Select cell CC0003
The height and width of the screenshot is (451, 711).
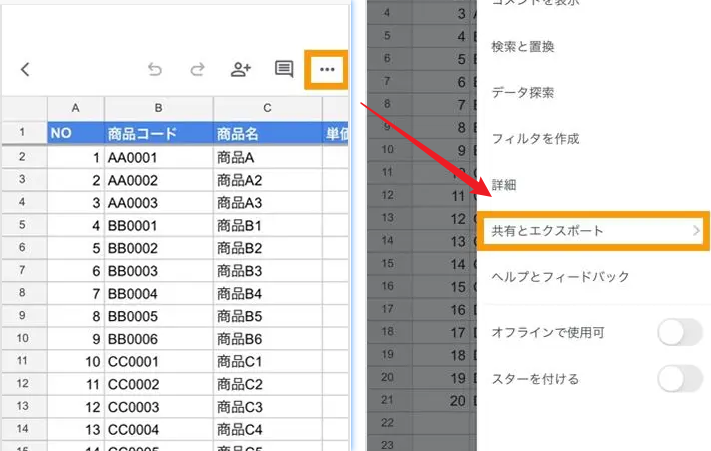[159, 407]
